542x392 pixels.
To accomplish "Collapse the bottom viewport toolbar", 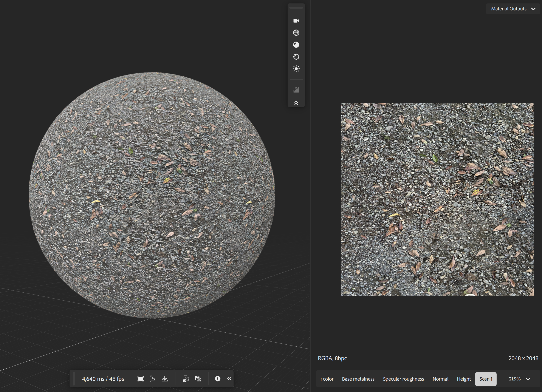I will click(229, 379).
